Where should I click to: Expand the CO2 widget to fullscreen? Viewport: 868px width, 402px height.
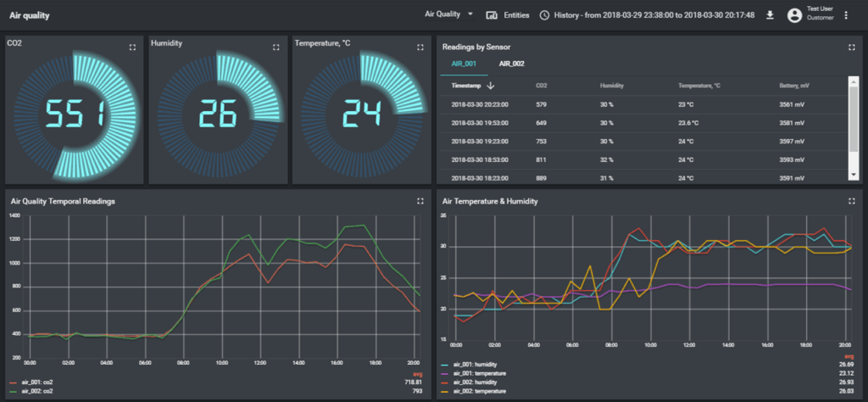[132, 47]
